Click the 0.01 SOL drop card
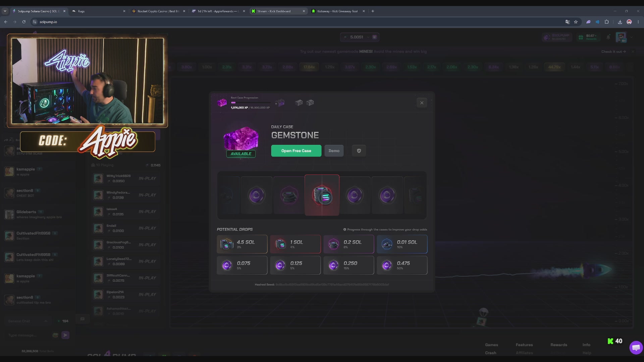The height and width of the screenshot is (362, 644). [x=402, y=244]
